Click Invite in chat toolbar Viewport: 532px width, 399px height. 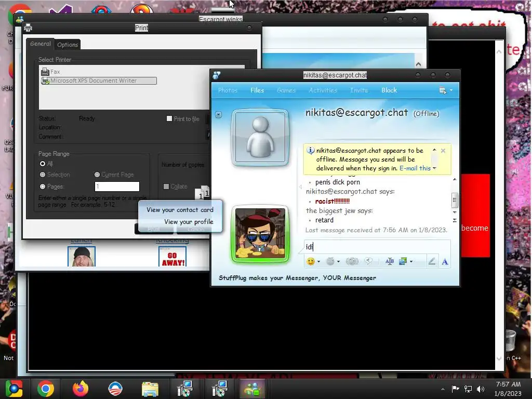[x=359, y=90]
